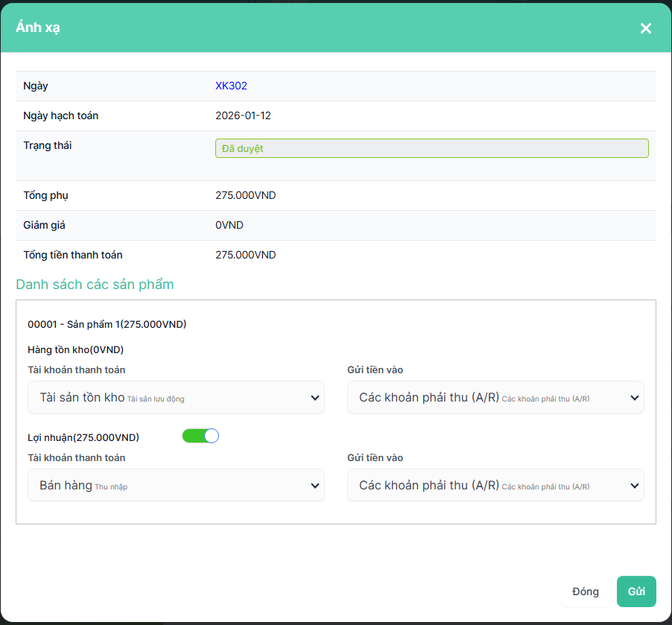Submit the mapping with Gửi button
Image resolution: width=672 pixels, height=625 pixels.
click(636, 591)
